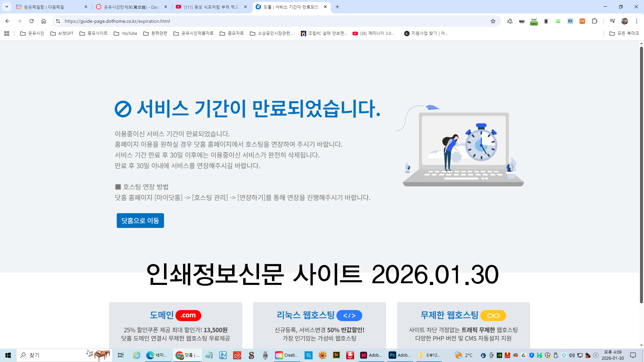644x362 pixels.
Task: Go to browser home page icon
Action: pos(44,21)
